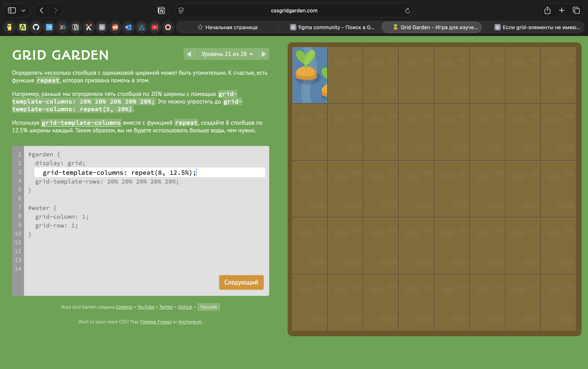The width and height of the screenshot is (588, 369).
Task: Open the GitHub pinned tab
Action: pos(36,27)
